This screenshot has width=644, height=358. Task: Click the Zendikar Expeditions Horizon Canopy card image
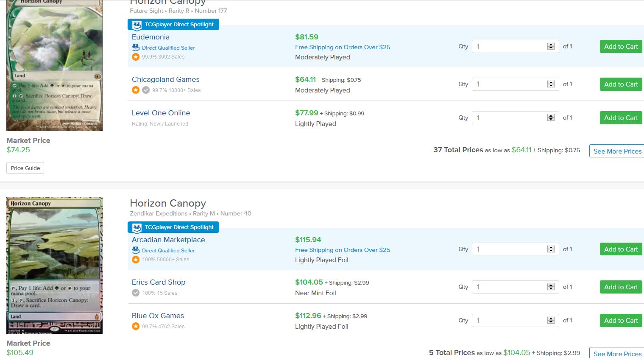[54, 265]
